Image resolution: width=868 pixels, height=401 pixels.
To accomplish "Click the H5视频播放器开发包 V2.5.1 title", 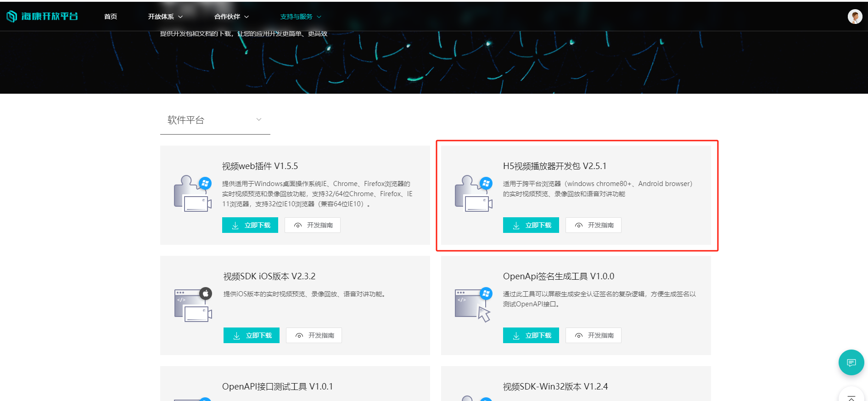I will (554, 166).
